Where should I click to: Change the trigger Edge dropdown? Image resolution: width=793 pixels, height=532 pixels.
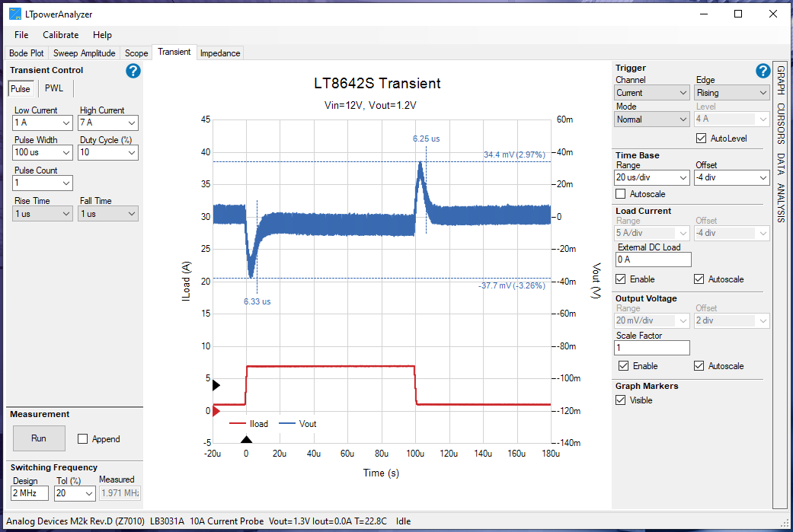point(731,92)
